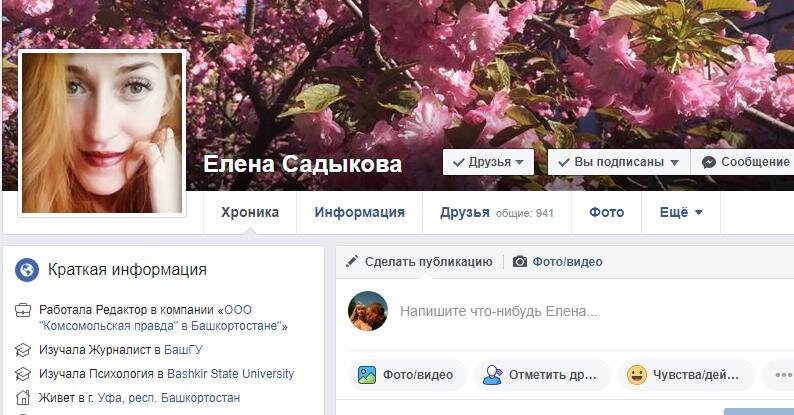Open the Друзья tab with mutual count
Viewport: 794px width, 415px height.
497,213
